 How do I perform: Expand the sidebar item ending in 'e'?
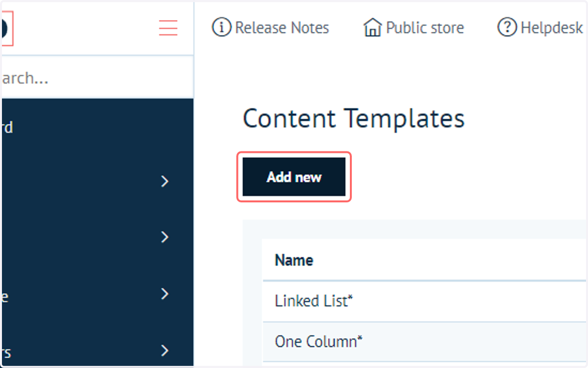pyautogui.click(x=98, y=294)
